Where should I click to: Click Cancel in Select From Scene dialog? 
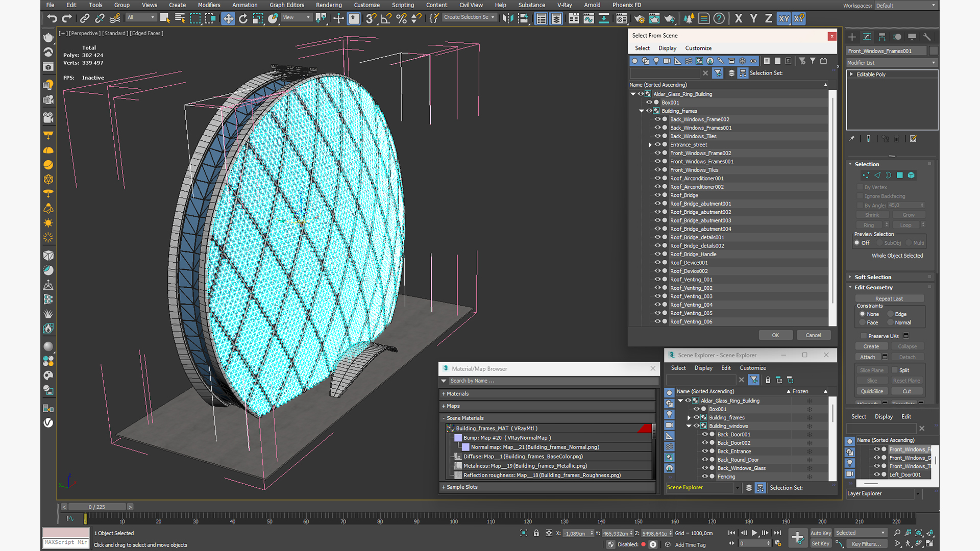(813, 336)
